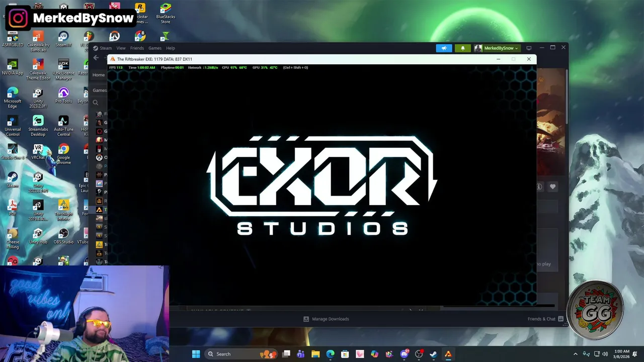Open the PDF desktop shortcut
This screenshot has height=362, width=644.
pyautogui.click(x=13, y=208)
